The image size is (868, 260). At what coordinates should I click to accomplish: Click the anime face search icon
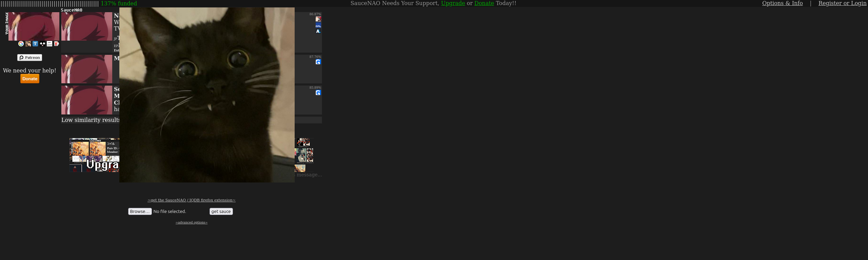[x=28, y=44]
